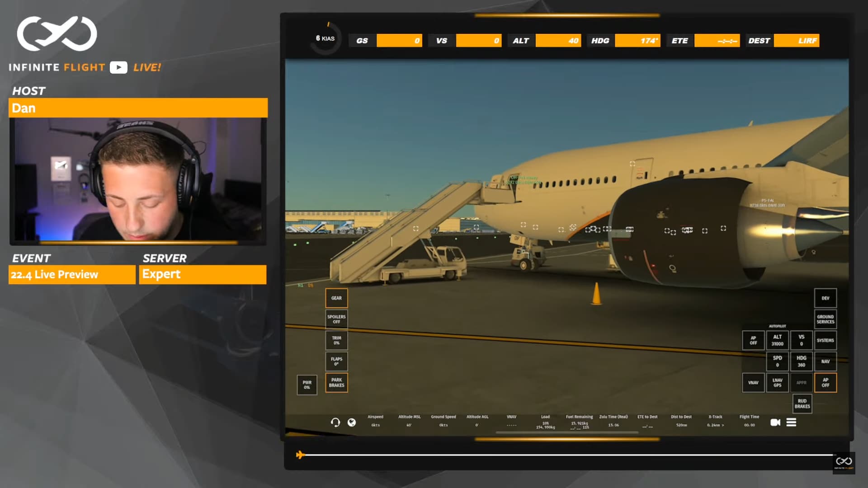Open the ATC headset communication icon
This screenshot has height=488, width=868.
click(335, 422)
